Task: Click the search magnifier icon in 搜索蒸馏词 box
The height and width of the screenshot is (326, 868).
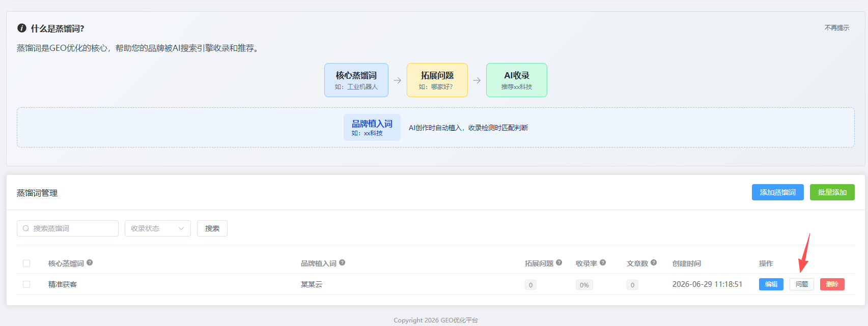Action: (26, 228)
